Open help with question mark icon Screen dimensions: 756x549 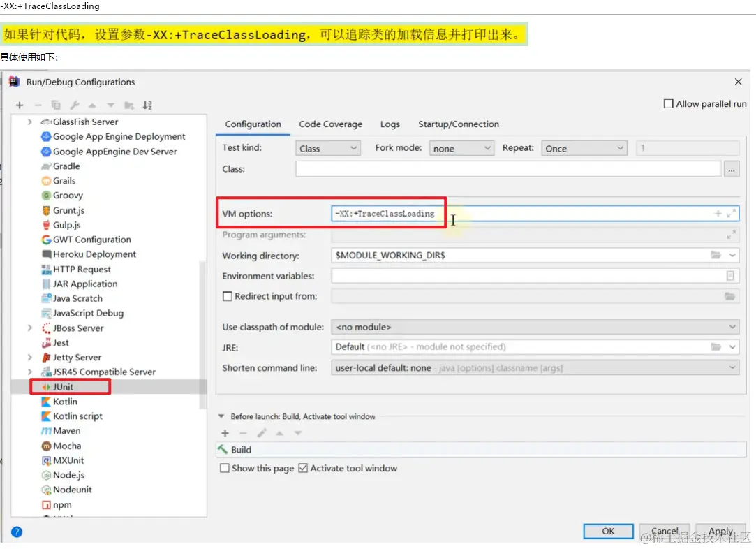click(x=16, y=532)
